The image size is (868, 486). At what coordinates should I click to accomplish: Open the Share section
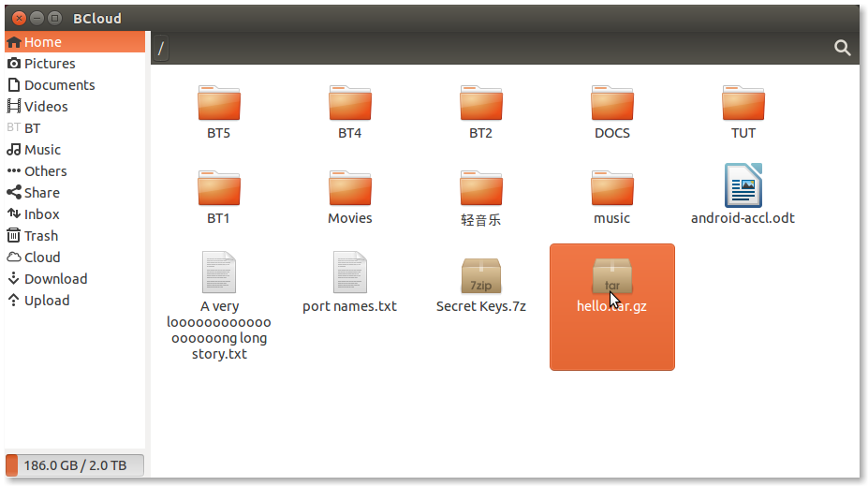(75, 193)
